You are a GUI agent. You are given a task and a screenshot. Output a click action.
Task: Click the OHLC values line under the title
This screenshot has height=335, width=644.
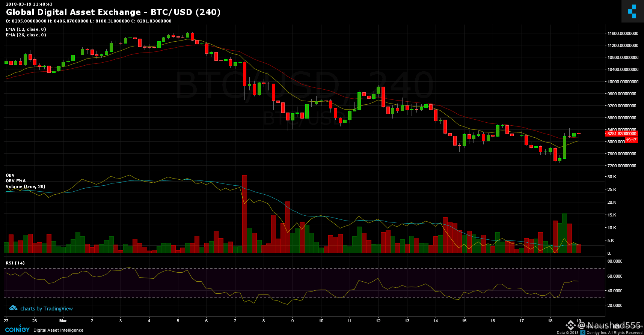(89, 21)
